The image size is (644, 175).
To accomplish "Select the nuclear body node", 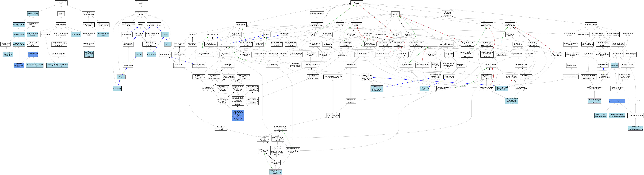I will click(x=117, y=89).
